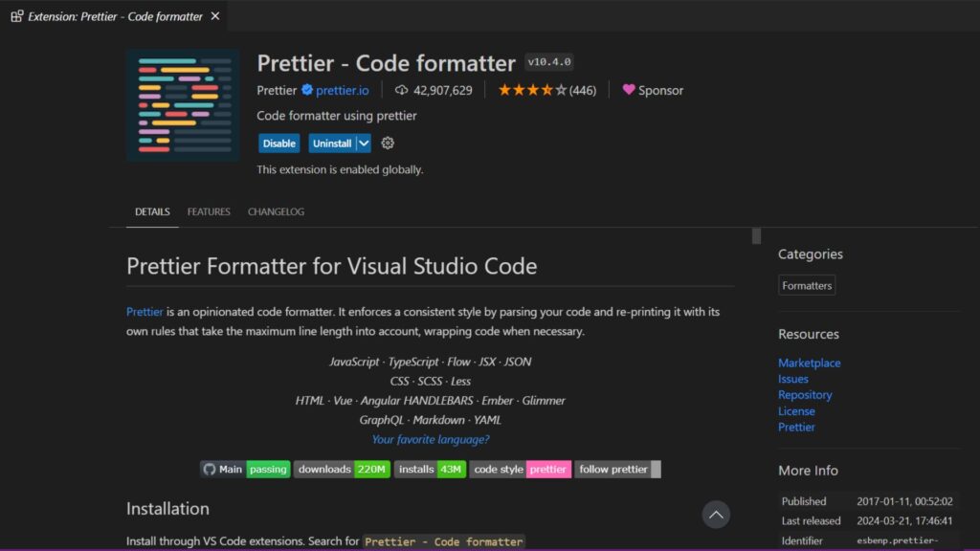This screenshot has height=551, width=980.
Task: Close the Prettier extension tab
Action: [x=215, y=16]
